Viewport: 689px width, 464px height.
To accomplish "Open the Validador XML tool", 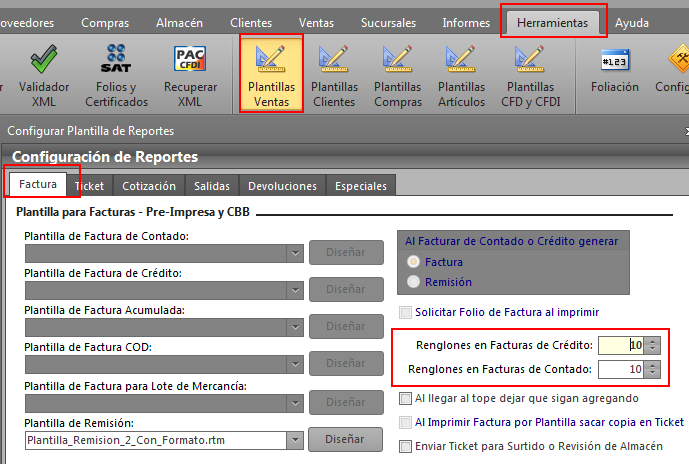I will [44, 74].
